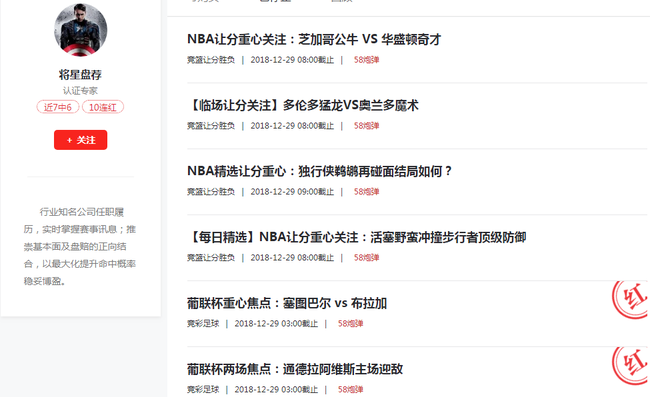Open article 独行侠鹈鹕再碰面结局如何
The image size is (650, 397).
pyautogui.click(x=319, y=171)
